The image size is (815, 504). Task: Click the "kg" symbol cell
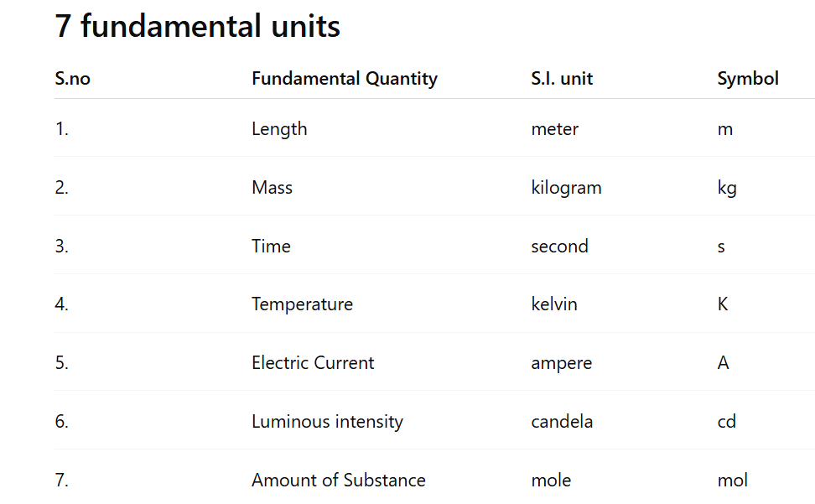click(x=727, y=188)
